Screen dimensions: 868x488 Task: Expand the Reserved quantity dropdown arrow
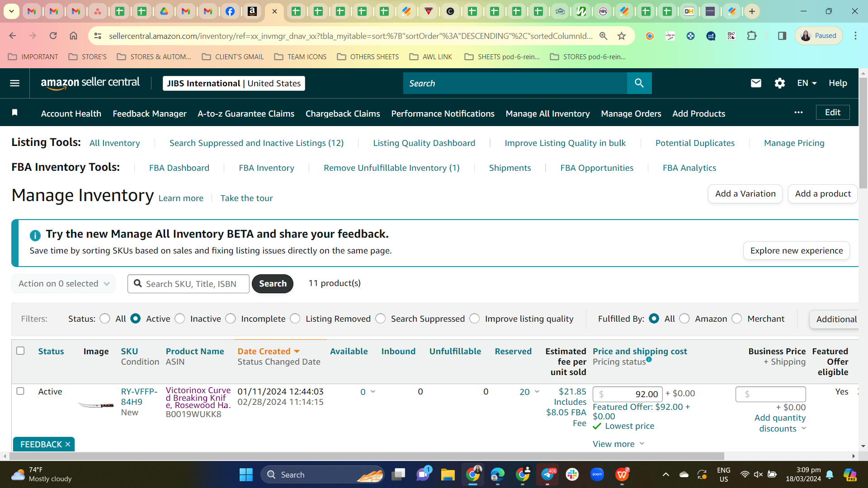coord(537,391)
